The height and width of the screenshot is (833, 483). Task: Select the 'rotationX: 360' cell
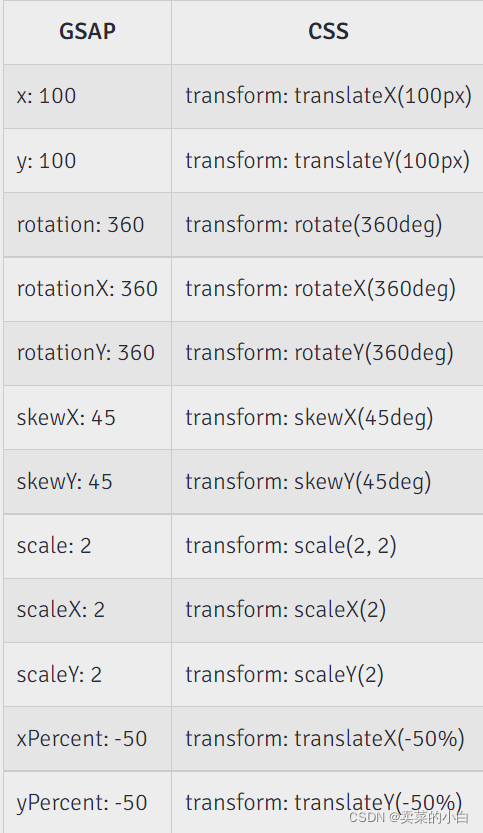(x=87, y=289)
